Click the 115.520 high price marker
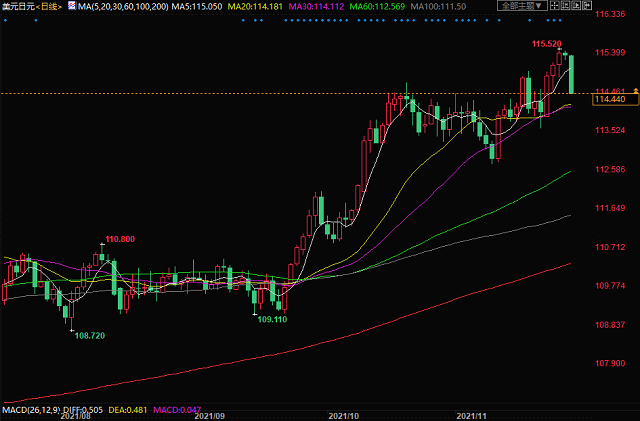The image size is (640, 421). coord(546,44)
